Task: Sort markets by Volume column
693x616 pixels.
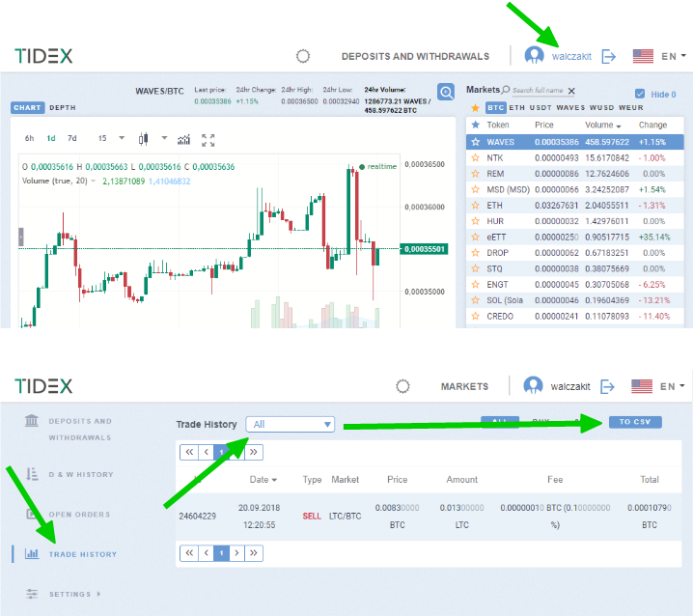Action: pos(602,126)
